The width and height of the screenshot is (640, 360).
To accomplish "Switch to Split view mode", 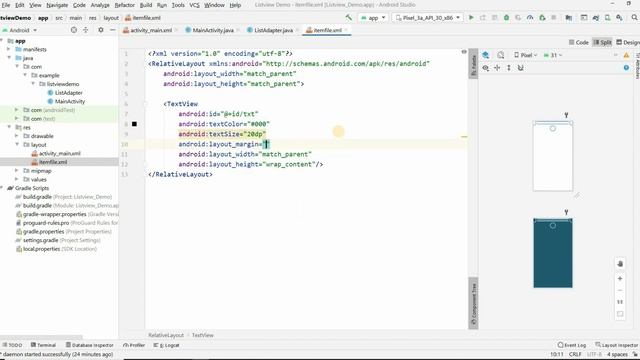I will [x=602, y=42].
